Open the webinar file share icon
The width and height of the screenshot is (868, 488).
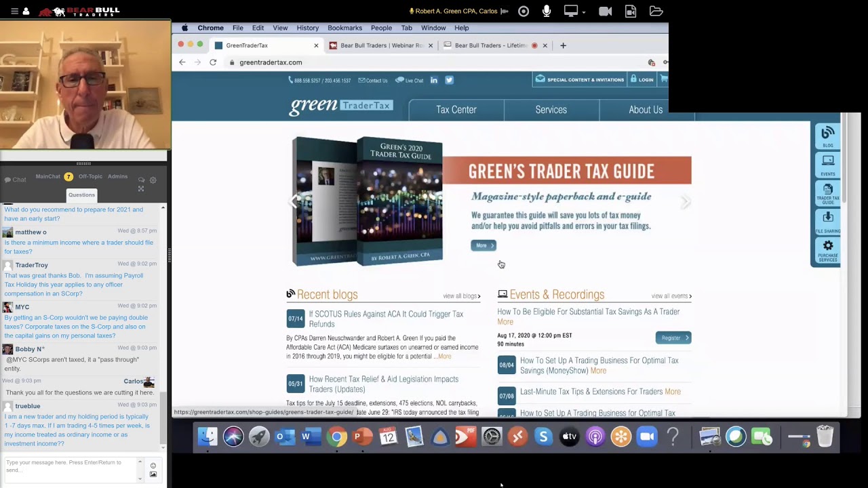[x=631, y=11]
